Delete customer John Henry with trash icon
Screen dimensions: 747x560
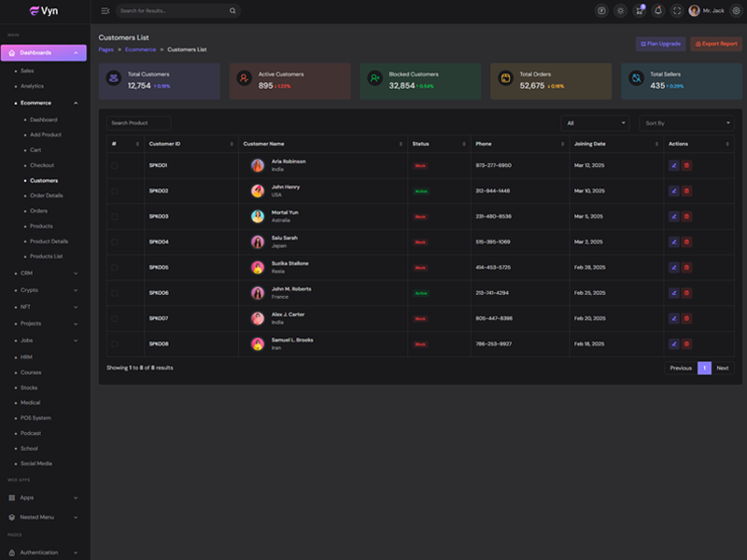coord(686,190)
